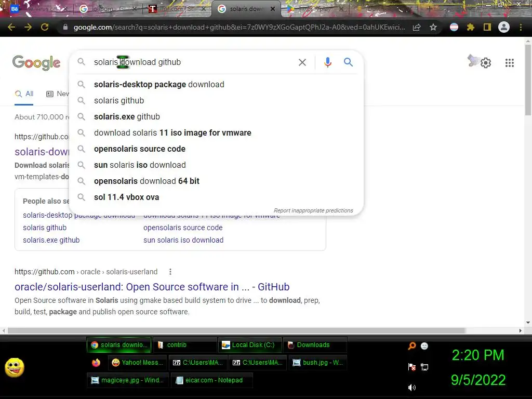Click related search solaris github
This screenshot has width=532, height=399.
45,228
